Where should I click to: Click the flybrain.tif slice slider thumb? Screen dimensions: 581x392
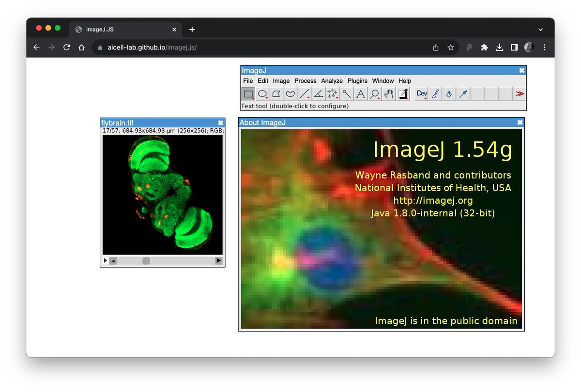tap(146, 261)
